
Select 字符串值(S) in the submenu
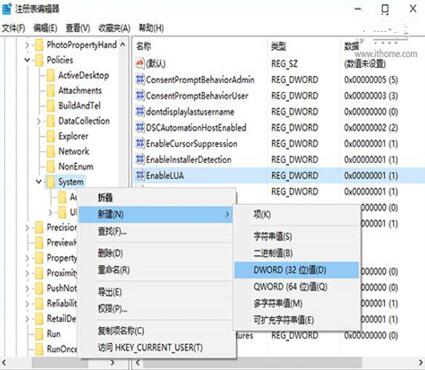click(x=297, y=236)
